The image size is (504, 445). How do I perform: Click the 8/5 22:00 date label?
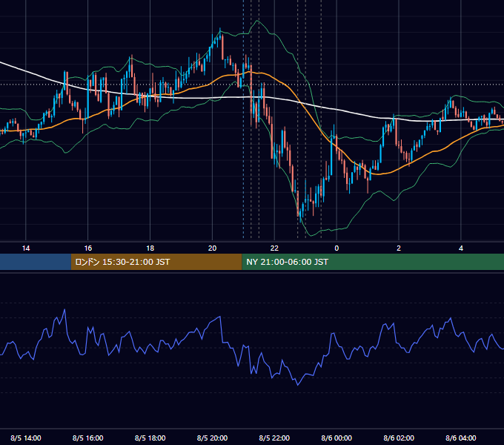[274, 438]
